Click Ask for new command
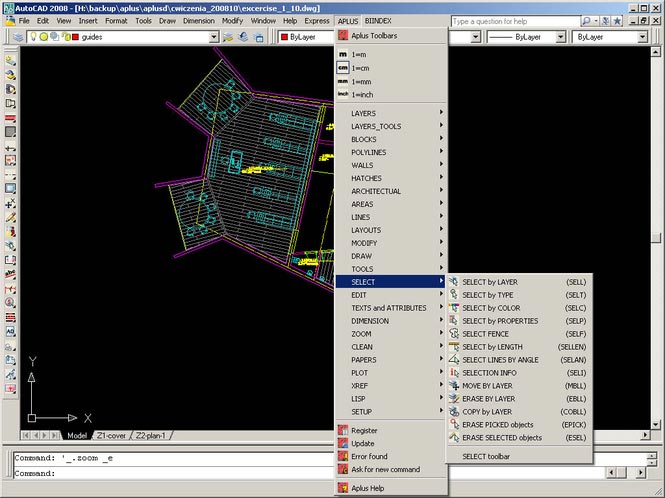 pos(385,469)
